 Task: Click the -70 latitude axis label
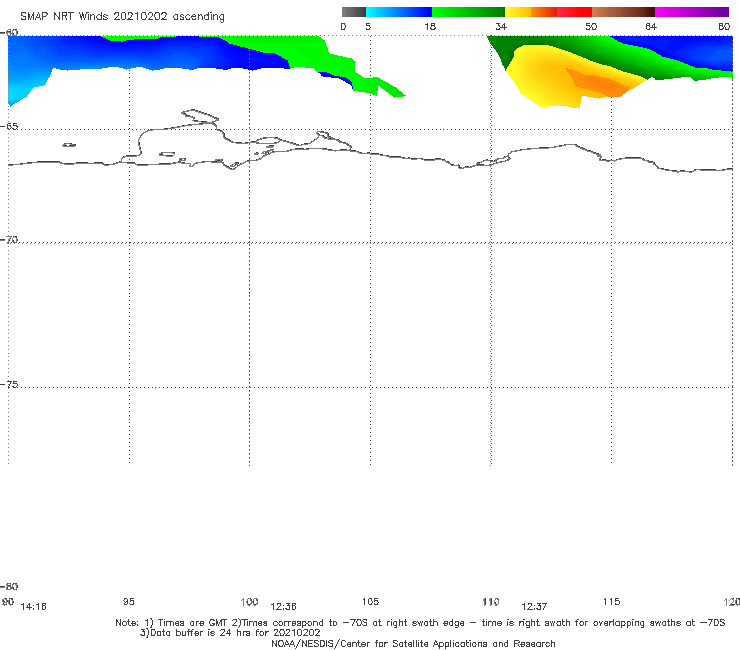coord(9,240)
